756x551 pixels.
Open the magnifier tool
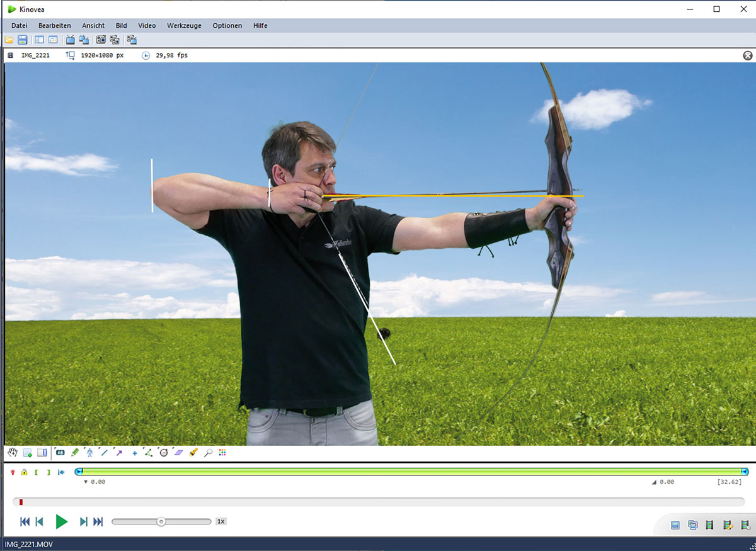click(x=208, y=452)
